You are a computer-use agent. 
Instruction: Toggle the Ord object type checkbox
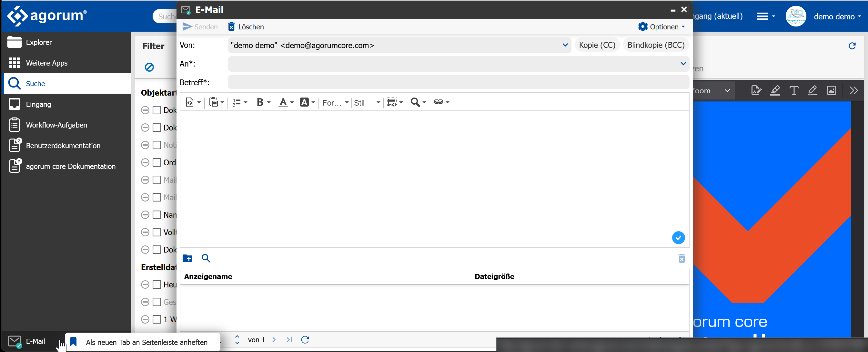pyautogui.click(x=157, y=162)
